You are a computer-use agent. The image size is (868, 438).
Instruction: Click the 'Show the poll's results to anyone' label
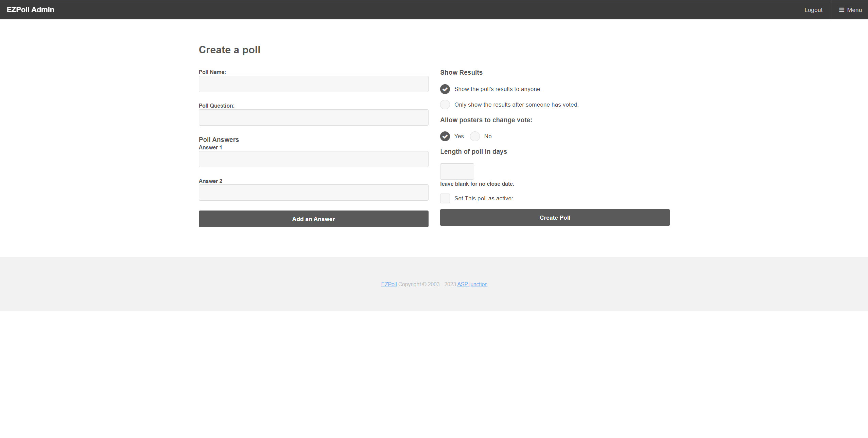click(x=498, y=89)
